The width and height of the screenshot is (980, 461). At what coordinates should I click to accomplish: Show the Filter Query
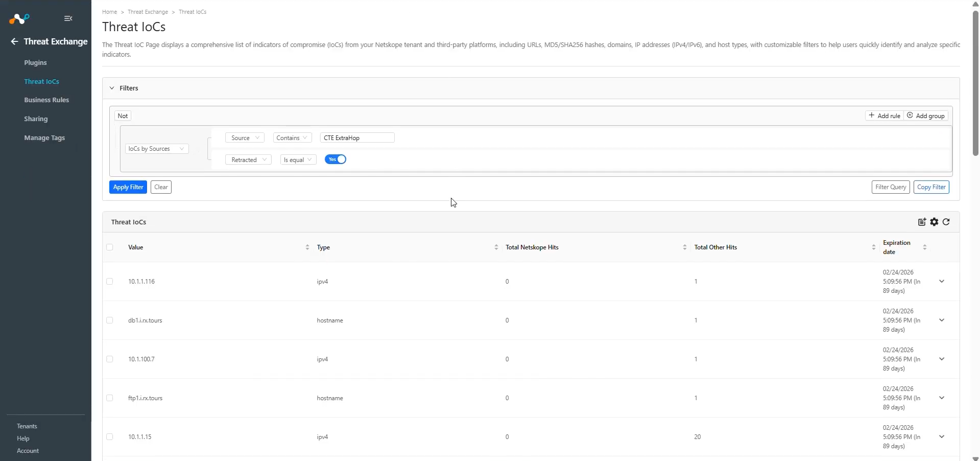click(891, 187)
